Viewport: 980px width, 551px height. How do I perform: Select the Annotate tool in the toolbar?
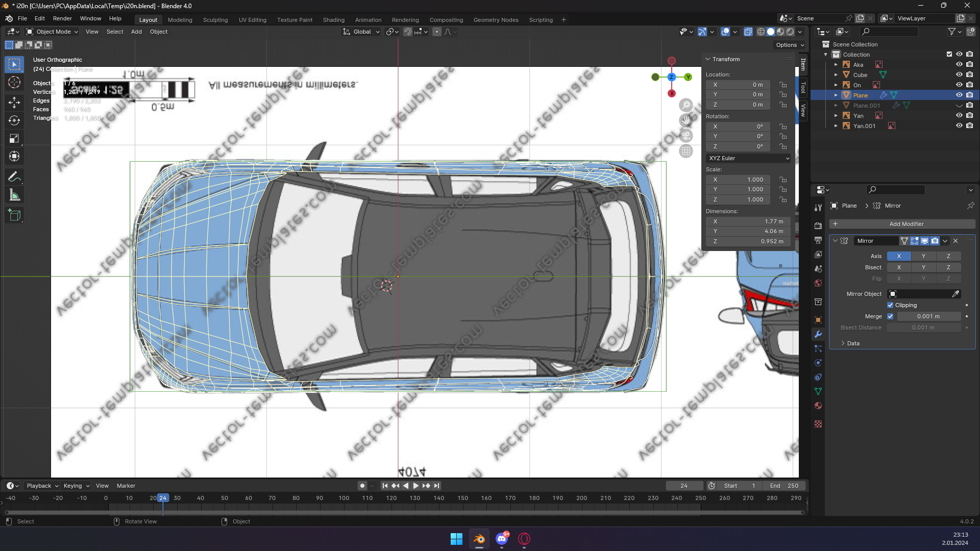tap(14, 177)
